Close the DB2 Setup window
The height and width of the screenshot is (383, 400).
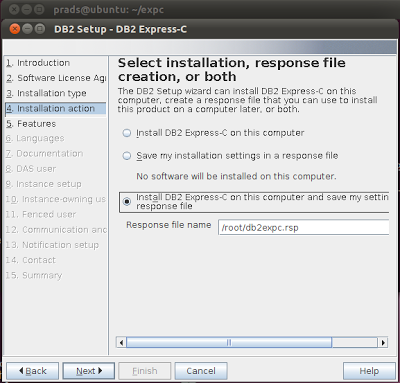point(15,29)
